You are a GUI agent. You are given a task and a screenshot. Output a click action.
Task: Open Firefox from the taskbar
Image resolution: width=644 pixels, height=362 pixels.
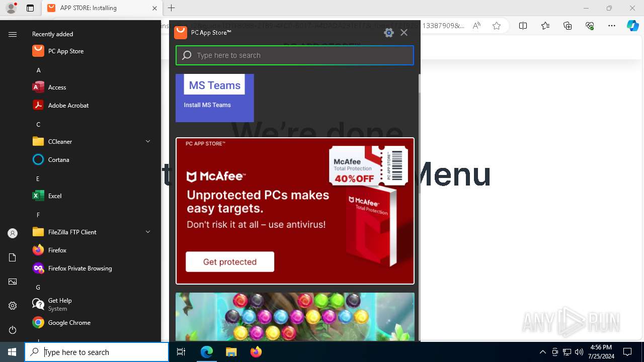pos(256,352)
